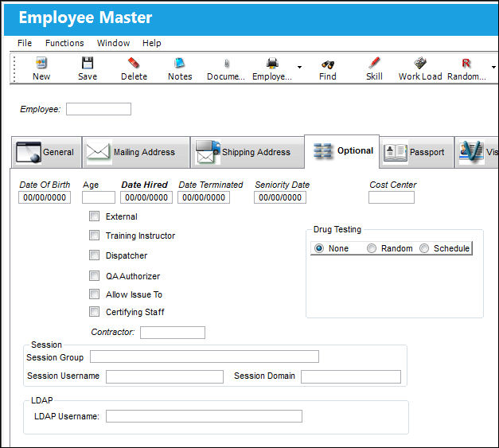
Task: Click the Employee input field
Action: click(99, 109)
